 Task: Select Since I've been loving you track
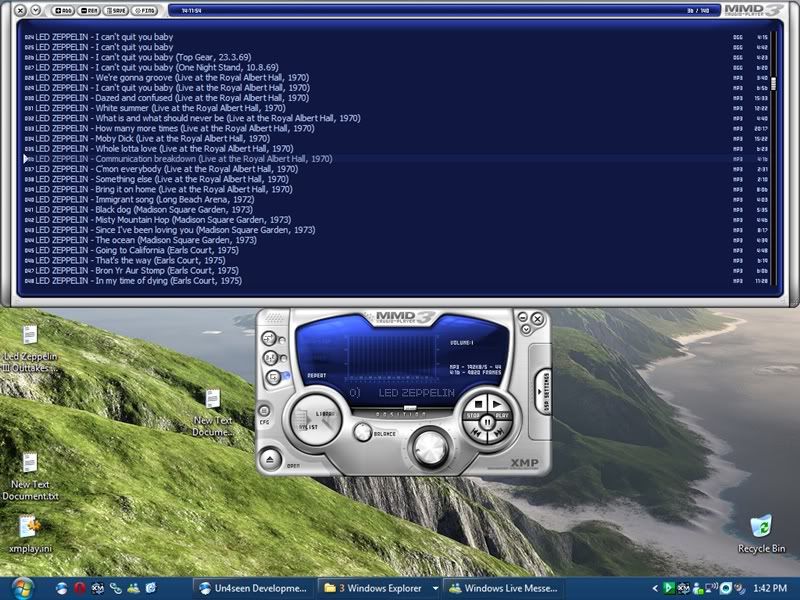[395, 230]
